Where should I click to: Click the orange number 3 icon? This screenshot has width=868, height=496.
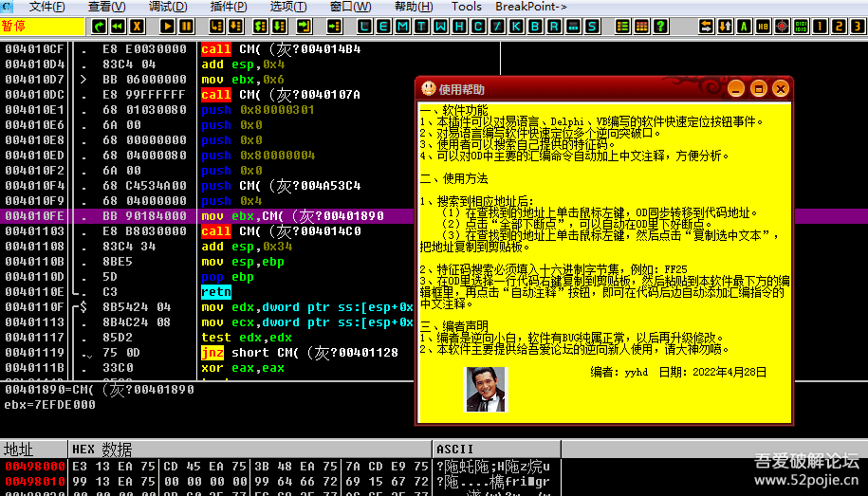pyautogui.click(x=858, y=26)
